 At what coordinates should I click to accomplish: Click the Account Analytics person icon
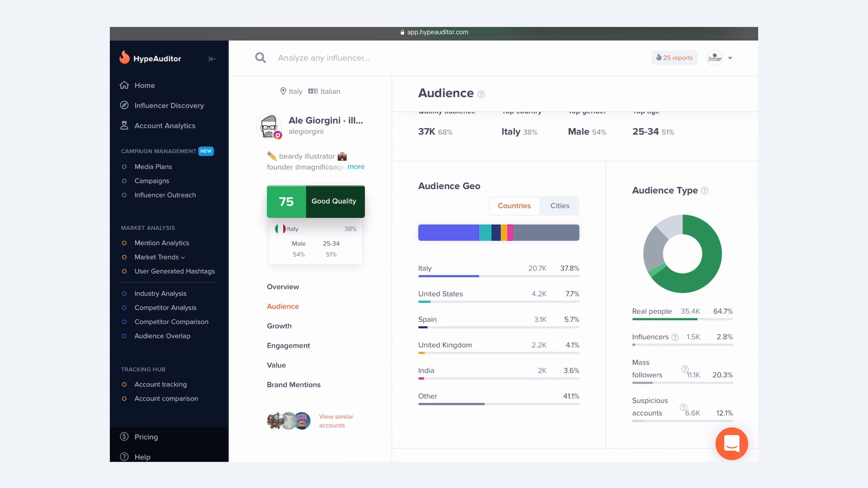pos(124,125)
